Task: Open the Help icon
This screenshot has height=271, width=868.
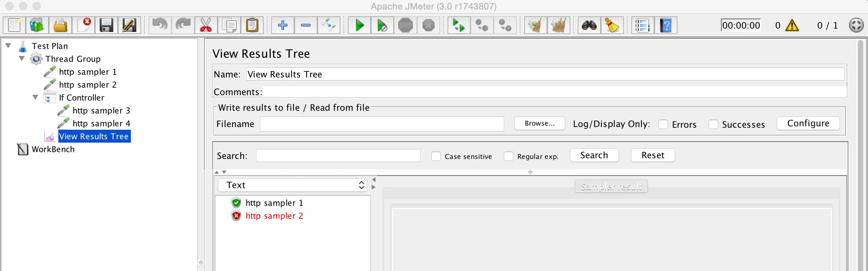Action: tap(666, 25)
